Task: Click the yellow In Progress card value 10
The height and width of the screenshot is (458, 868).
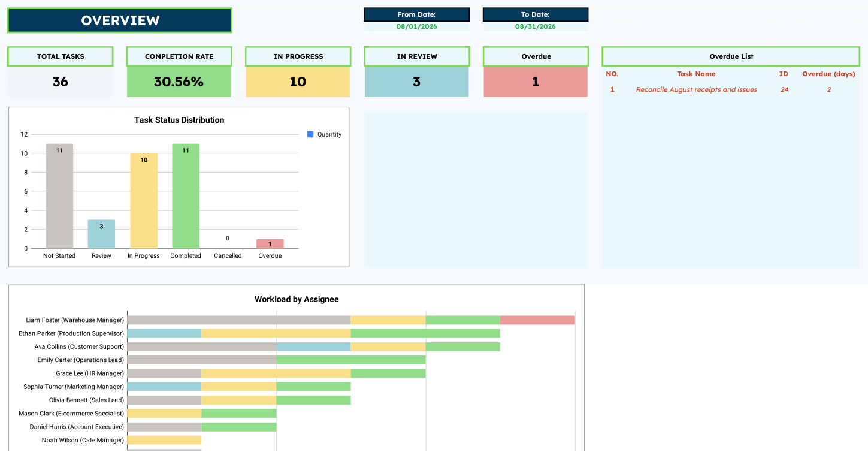Action: (298, 82)
